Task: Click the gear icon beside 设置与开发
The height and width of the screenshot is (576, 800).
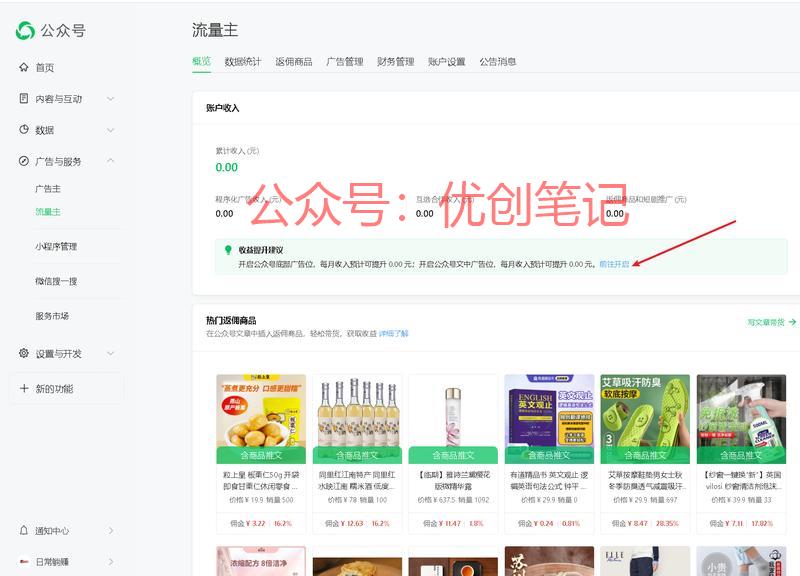Action: [x=23, y=353]
